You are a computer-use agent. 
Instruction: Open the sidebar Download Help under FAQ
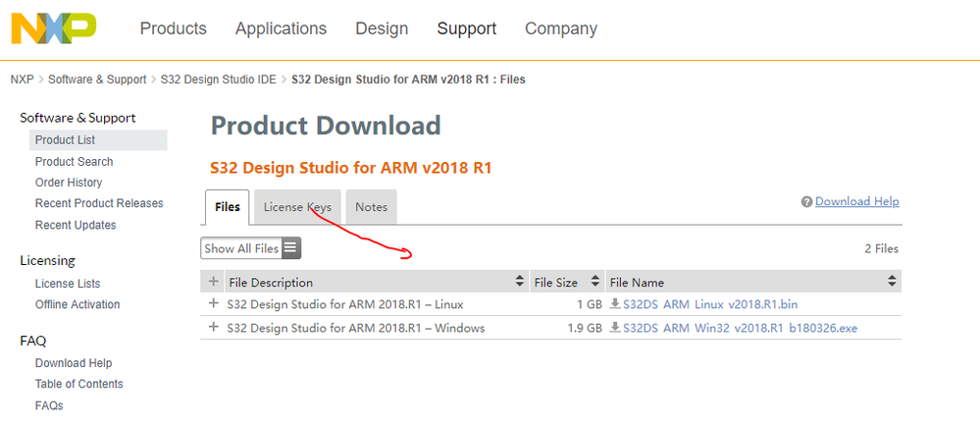74,363
